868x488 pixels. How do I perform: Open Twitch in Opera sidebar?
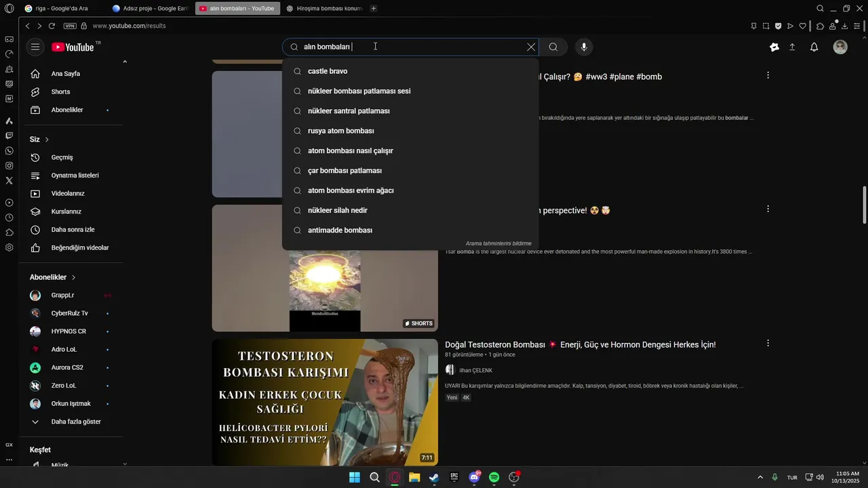point(9,136)
